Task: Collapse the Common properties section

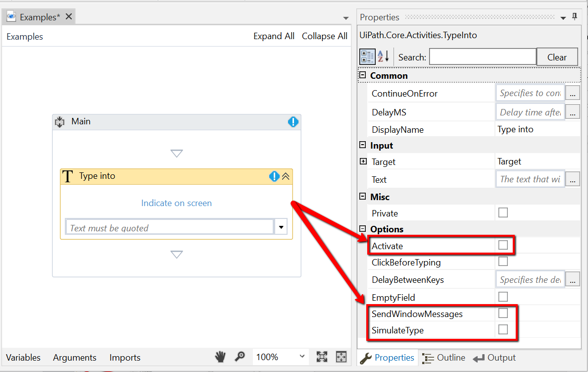Action: (x=363, y=75)
